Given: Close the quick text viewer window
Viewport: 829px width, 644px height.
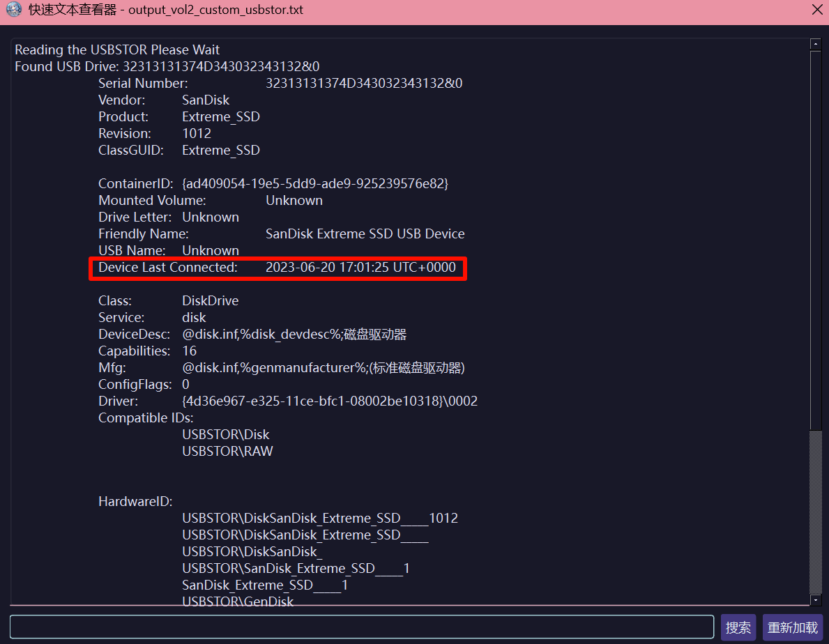Looking at the screenshot, I should [817, 10].
